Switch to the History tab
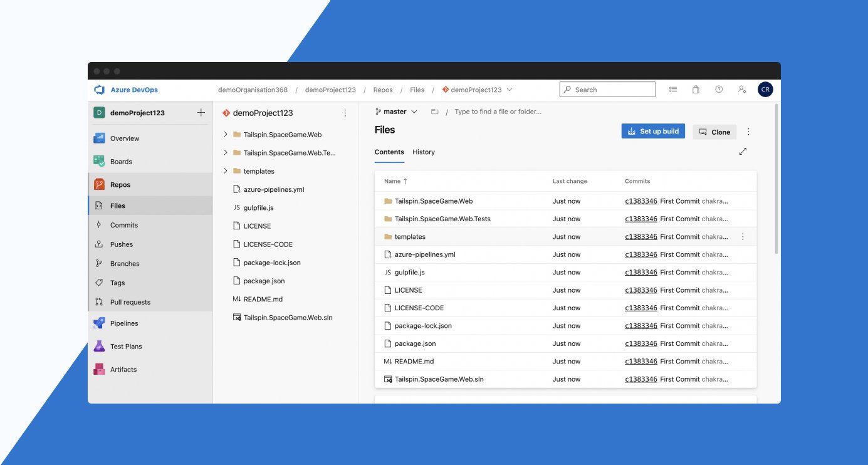The width and height of the screenshot is (868, 465). pyautogui.click(x=424, y=152)
